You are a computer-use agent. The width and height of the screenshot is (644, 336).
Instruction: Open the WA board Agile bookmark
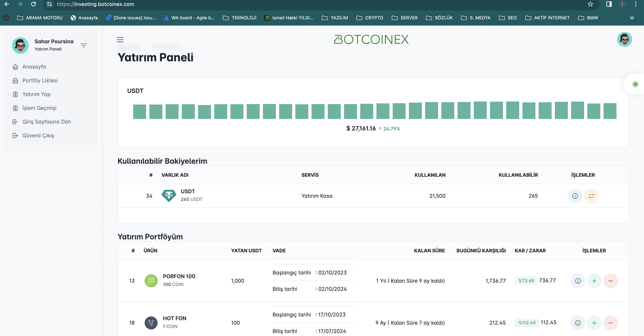[189, 18]
